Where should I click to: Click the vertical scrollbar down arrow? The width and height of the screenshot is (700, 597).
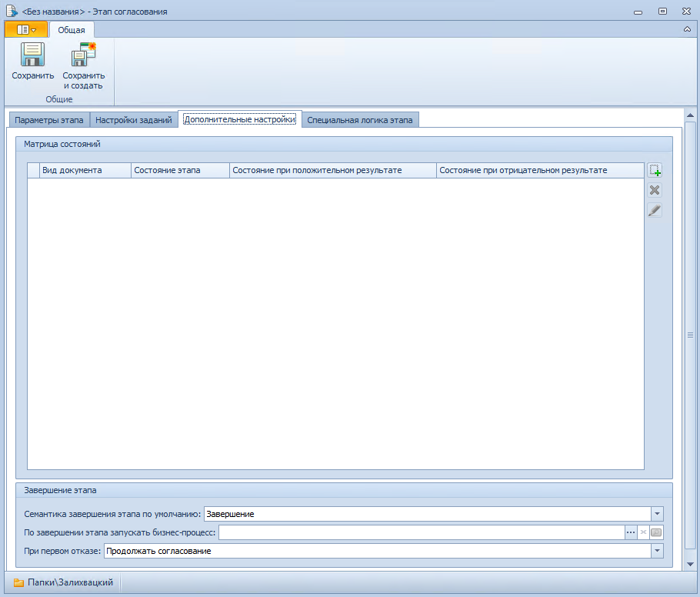690,563
